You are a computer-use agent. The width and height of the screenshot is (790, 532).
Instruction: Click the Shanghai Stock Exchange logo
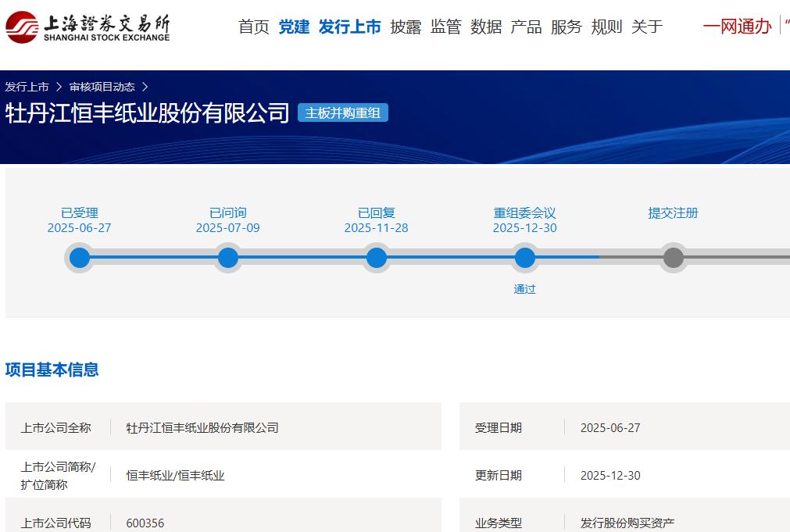click(88, 27)
